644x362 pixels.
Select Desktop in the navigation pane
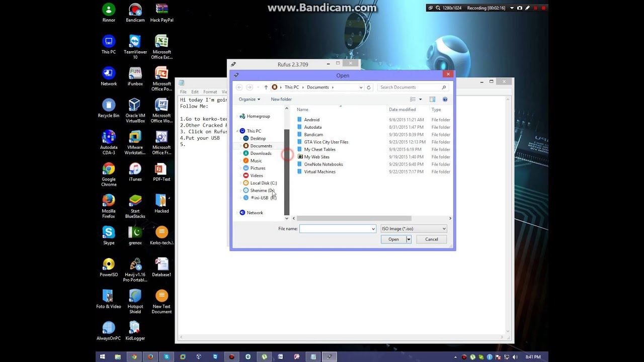pyautogui.click(x=258, y=138)
